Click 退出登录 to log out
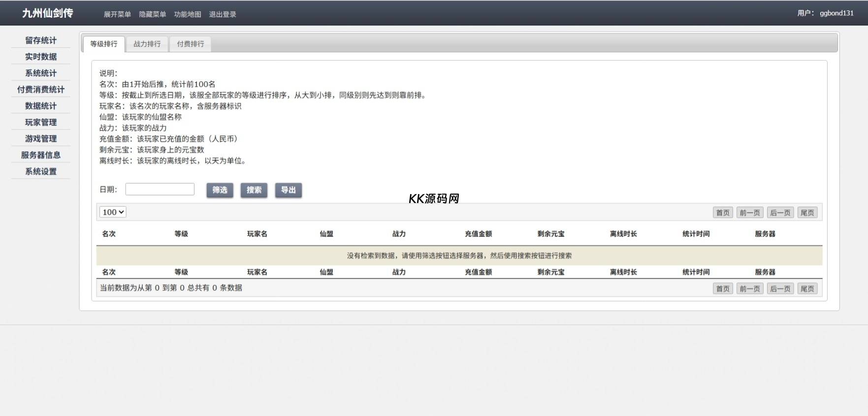 pyautogui.click(x=223, y=14)
